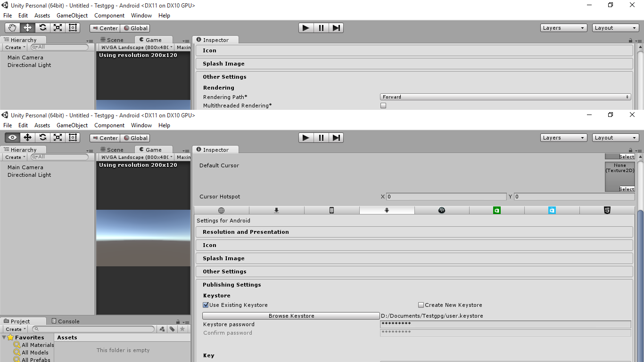Expand Resolution and Presentation section
This screenshot has height=362, width=644.
coord(414,232)
